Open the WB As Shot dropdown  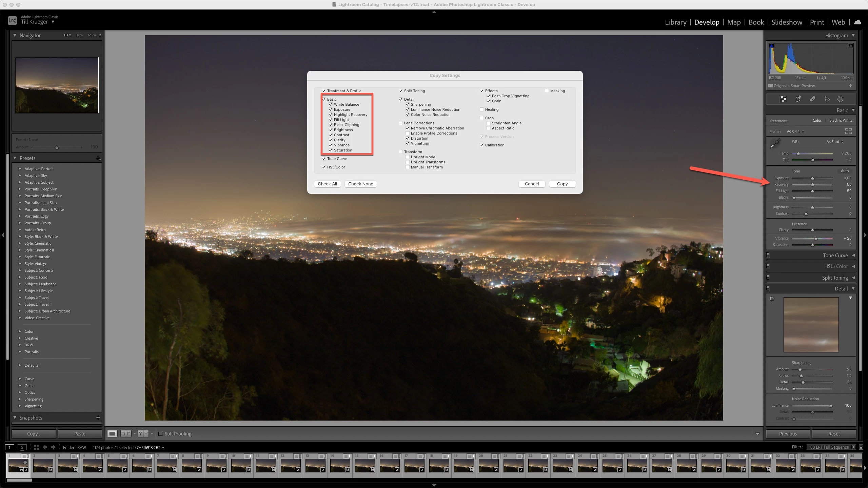[x=834, y=142]
